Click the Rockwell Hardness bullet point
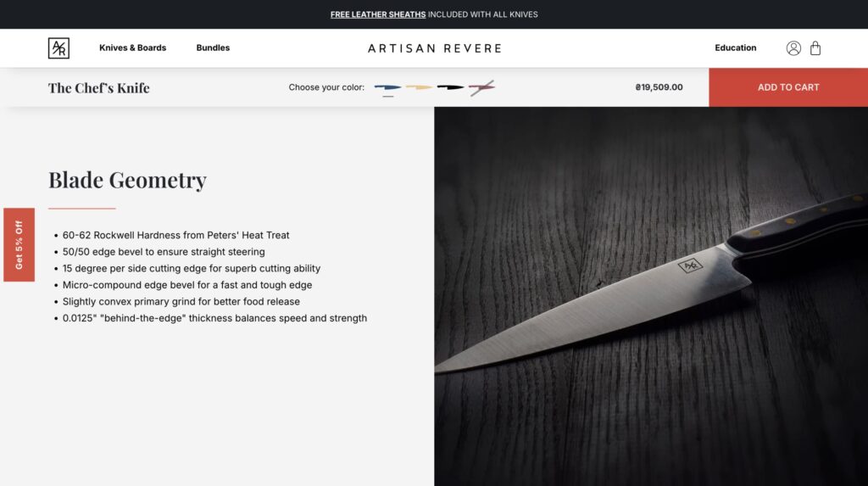 (x=175, y=236)
